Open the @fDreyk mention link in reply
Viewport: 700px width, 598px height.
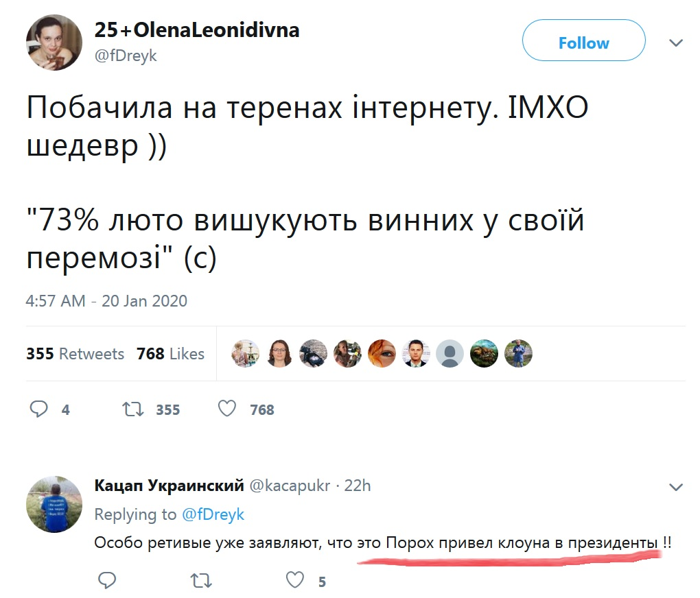pyautogui.click(x=213, y=514)
